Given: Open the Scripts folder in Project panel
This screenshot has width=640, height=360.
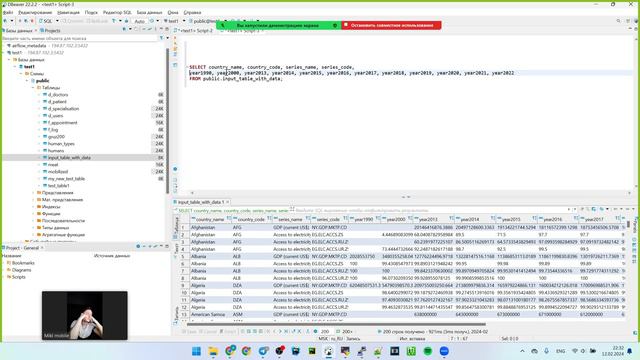Looking at the screenshot, I should click(18, 277).
